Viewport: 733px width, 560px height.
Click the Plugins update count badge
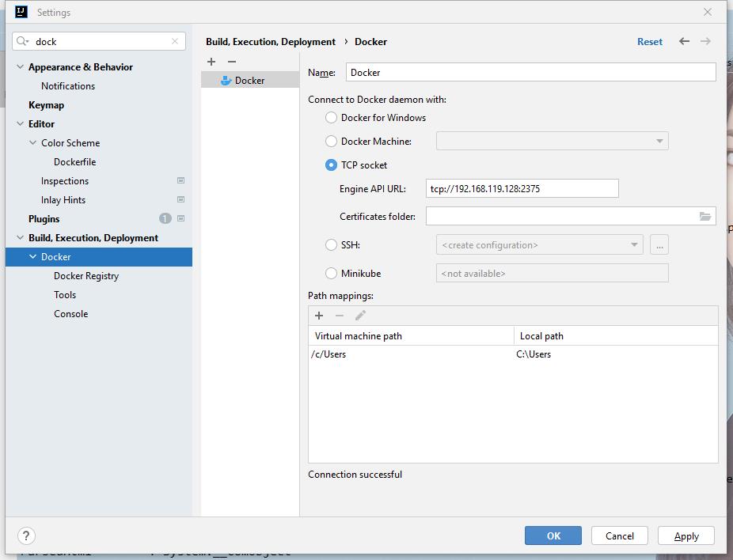pyautogui.click(x=165, y=218)
